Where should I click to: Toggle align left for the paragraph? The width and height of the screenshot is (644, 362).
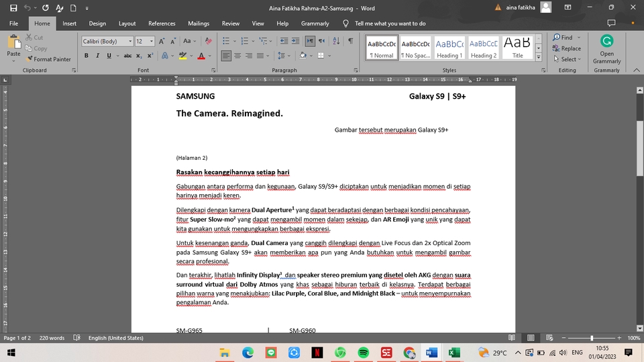[226, 56]
